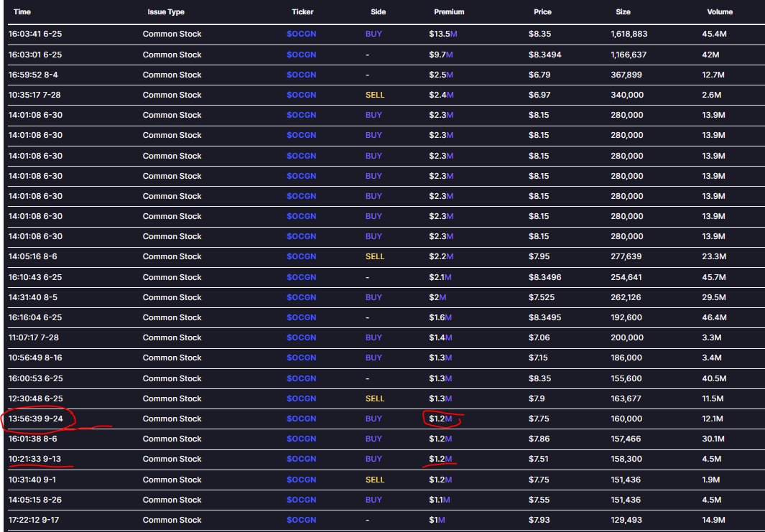Click the $2.4M premium value
Viewport: 765px width, 532px height.
pos(441,95)
